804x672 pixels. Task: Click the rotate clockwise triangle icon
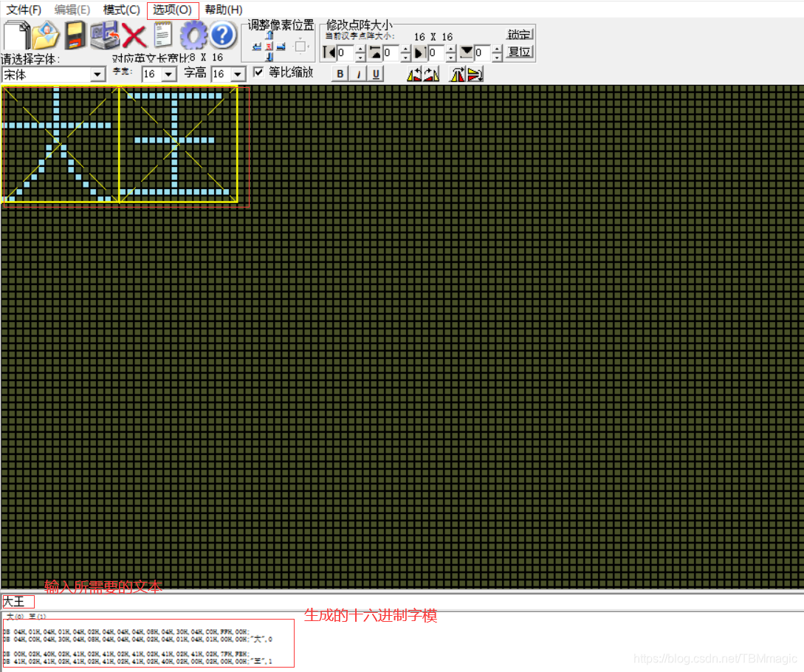431,75
